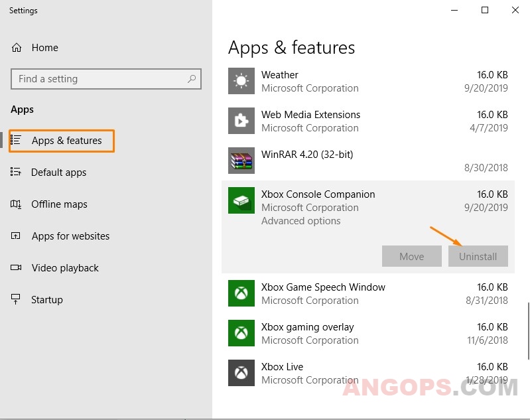The height and width of the screenshot is (420, 530).
Task: Select the Weather app name
Action: pos(280,75)
